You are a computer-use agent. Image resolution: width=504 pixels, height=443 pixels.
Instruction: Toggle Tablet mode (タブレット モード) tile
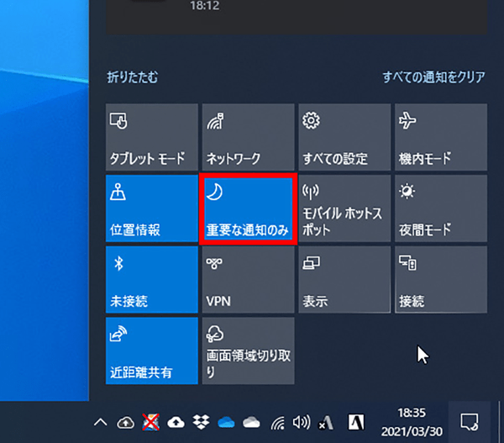click(x=152, y=137)
